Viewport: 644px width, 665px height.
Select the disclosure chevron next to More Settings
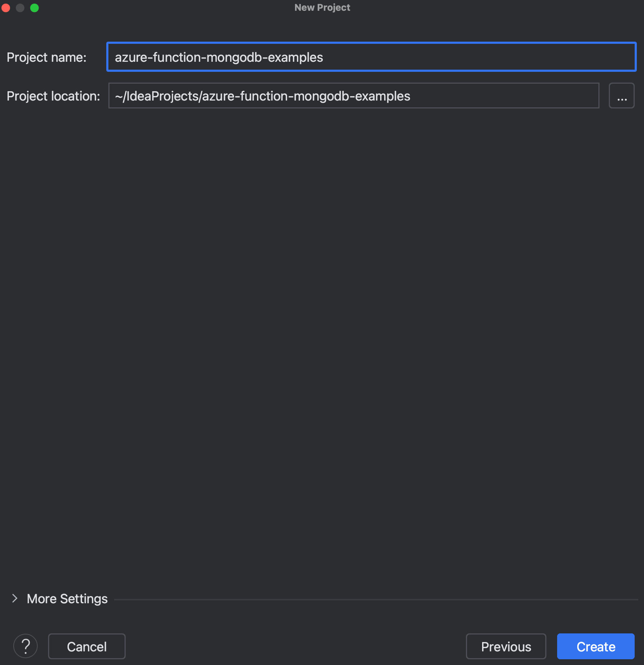(x=15, y=598)
